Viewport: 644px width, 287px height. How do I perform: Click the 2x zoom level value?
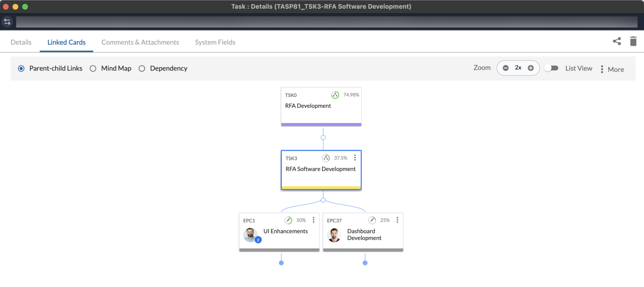(x=518, y=68)
